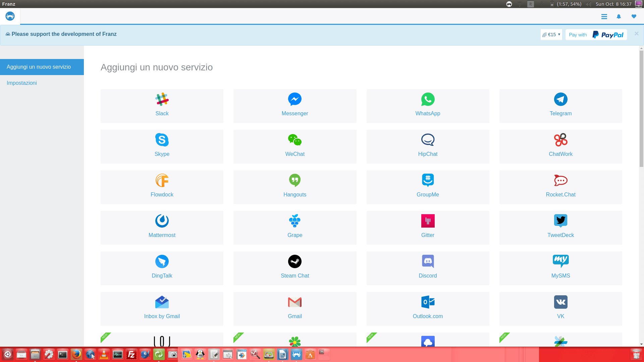Open the hamburger menu icon
The height and width of the screenshot is (362, 644).
pyautogui.click(x=604, y=16)
